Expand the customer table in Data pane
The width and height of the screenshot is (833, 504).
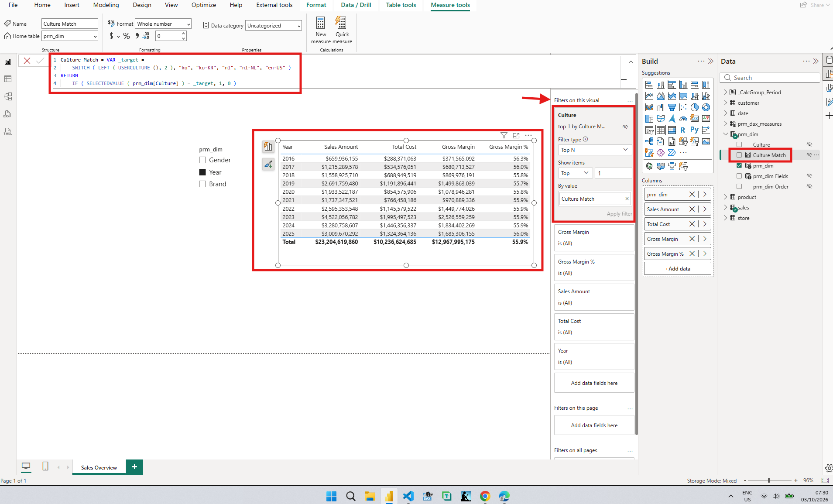(726, 103)
